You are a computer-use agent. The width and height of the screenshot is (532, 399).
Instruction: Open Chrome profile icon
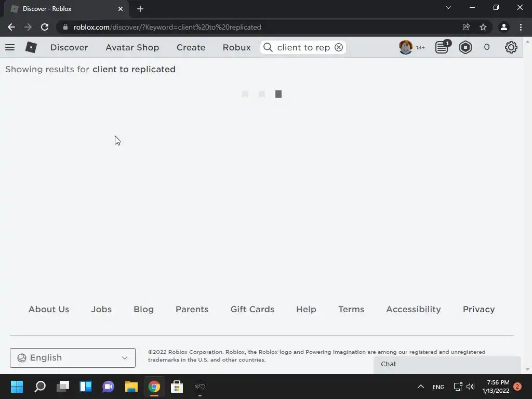[x=504, y=27]
